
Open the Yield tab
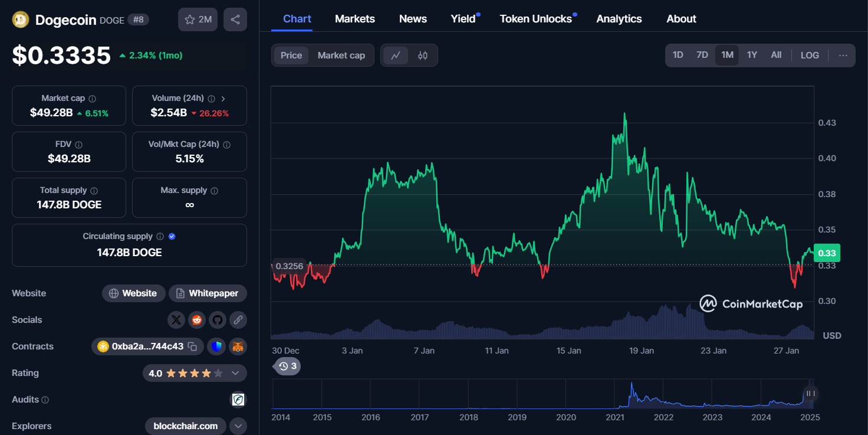(463, 19)
